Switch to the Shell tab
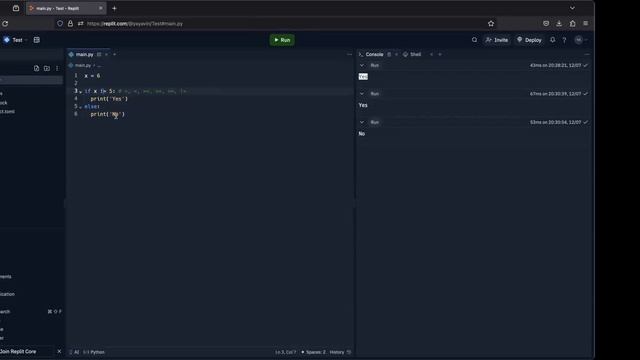Viewport: 640px width, 360px height. coord(412,54)
